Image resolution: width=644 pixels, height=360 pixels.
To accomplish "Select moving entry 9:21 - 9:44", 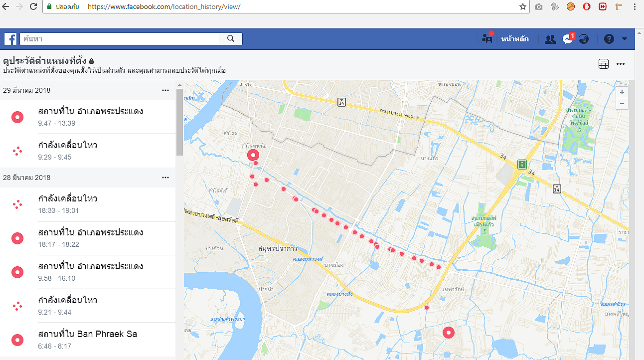I will tap(88, 306).
